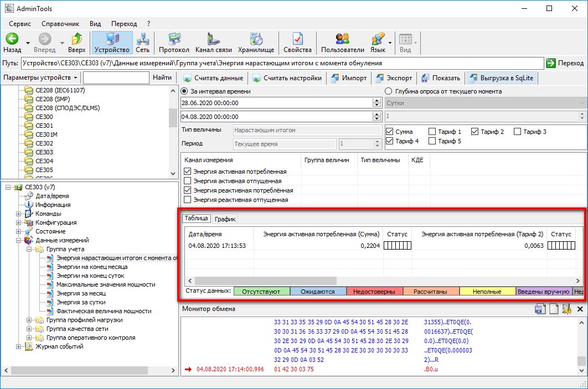Screen dimensions: 588x389
Task: Click the red Недостоверны status swatch
Action: coord(374,292)
